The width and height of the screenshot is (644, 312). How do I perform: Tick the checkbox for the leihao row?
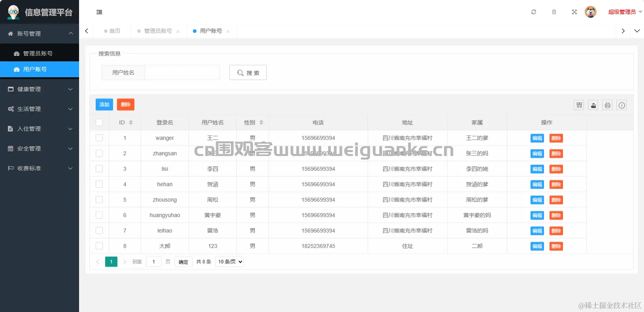tap(99, 230)
